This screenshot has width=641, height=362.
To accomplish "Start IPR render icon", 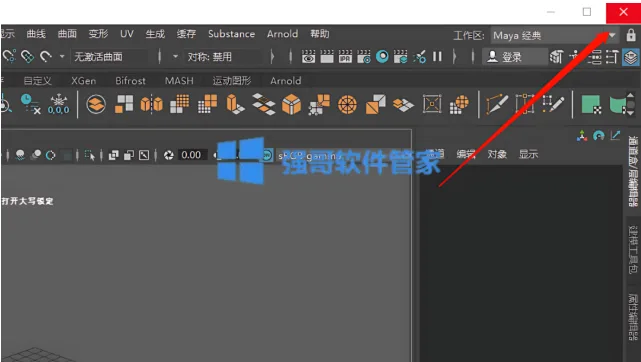I will click(x=345, y=57).
